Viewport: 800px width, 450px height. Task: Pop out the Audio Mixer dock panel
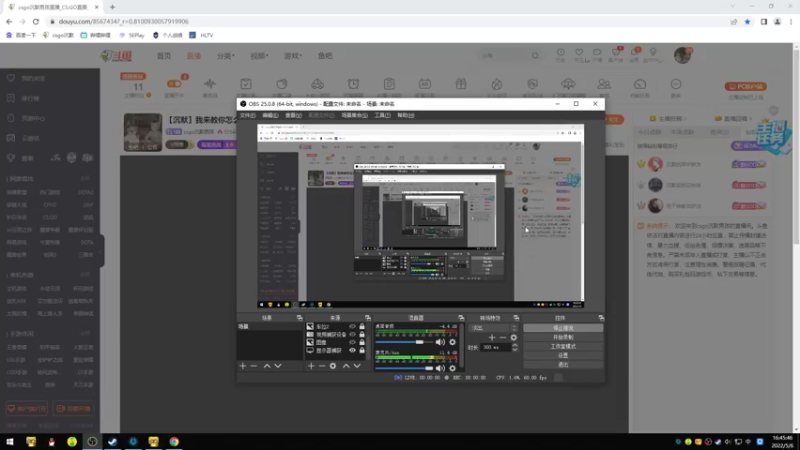461,318
